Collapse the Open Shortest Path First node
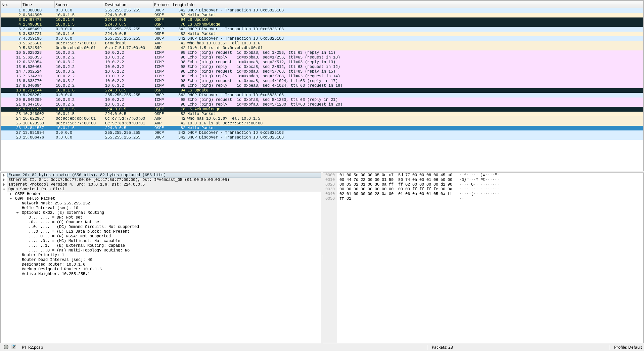Viewport: 644px width, 351px height. pyautogui.click(x=4, y=189)
